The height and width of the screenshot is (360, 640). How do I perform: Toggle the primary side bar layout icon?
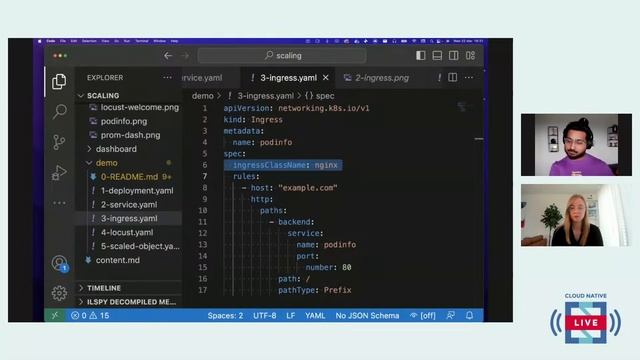point(421,56)
